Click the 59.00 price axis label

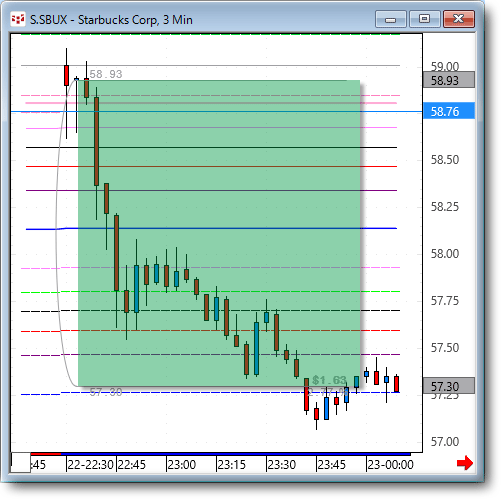445,66
